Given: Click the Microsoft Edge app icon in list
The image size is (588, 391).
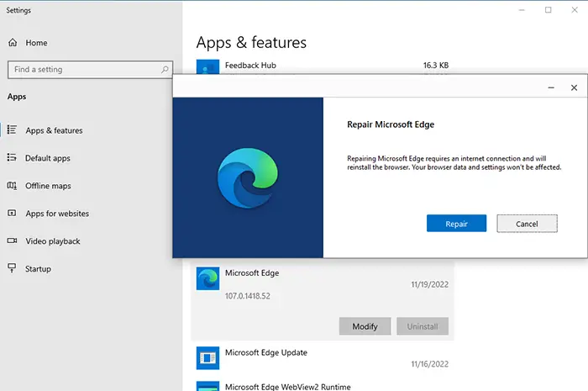Looking at the screenshot, I should [x=207, y=279].
